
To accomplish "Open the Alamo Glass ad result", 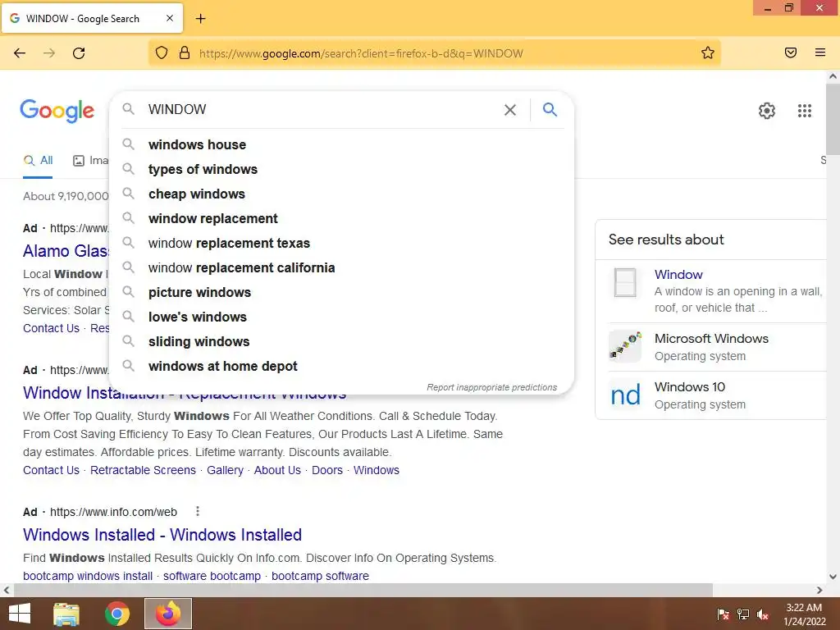I will pyautogui.click(x=66, y=251).
